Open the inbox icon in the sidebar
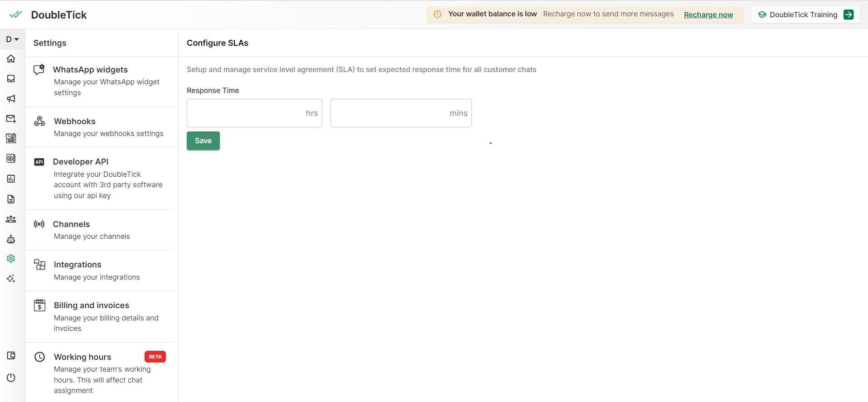This screenshot has height=402, width=868. coord(11,78)
